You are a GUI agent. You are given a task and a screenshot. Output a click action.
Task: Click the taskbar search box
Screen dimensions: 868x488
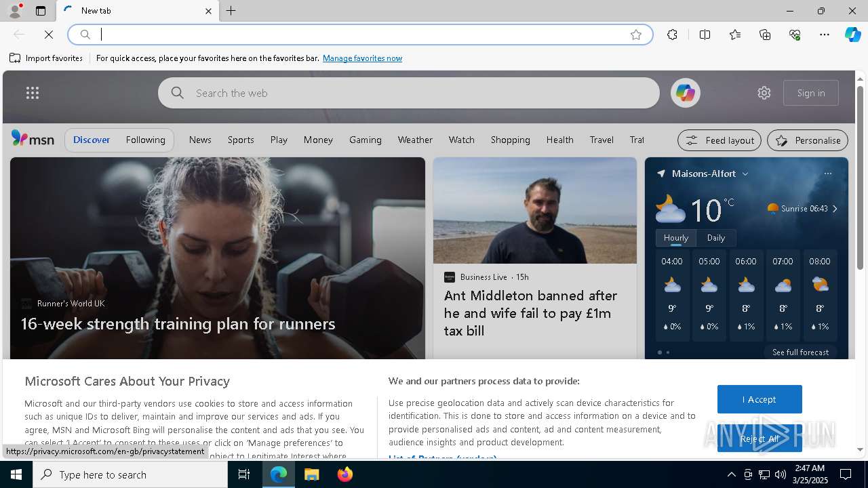click(130, 474)
